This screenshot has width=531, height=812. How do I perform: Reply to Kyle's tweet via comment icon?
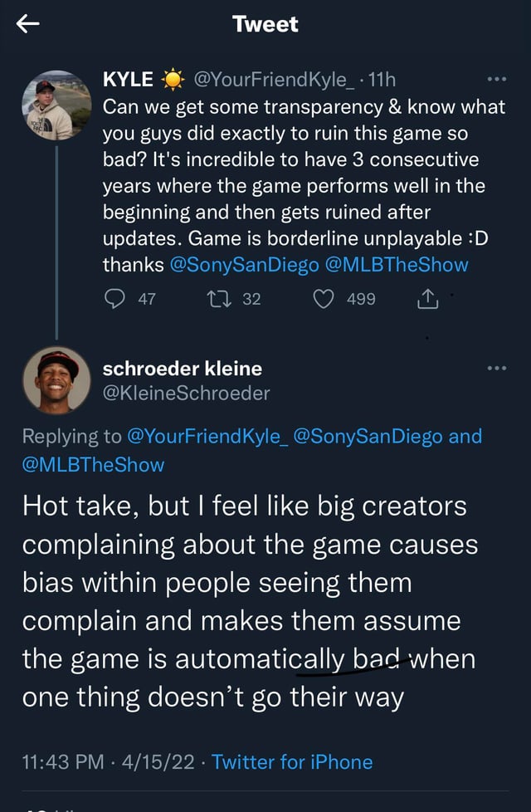(x=113, y=299)
